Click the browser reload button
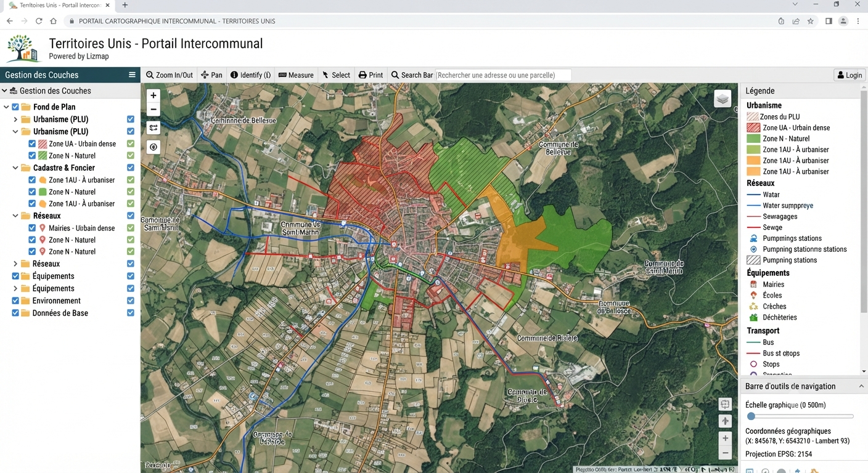 (39, 21)
